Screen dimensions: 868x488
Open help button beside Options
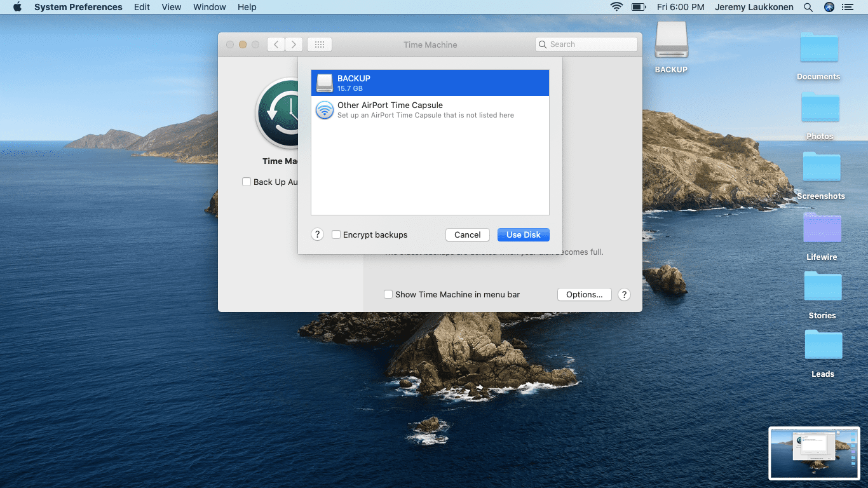624,294
